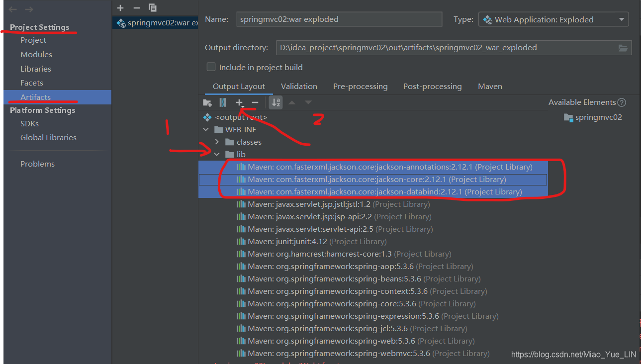Enable the Include in project build checkbox

coord(211,67)
